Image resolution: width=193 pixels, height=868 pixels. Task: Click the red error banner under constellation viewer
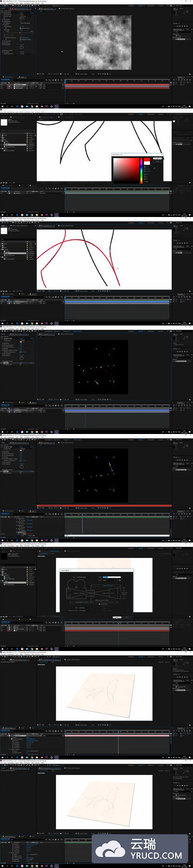coord(104,505)
